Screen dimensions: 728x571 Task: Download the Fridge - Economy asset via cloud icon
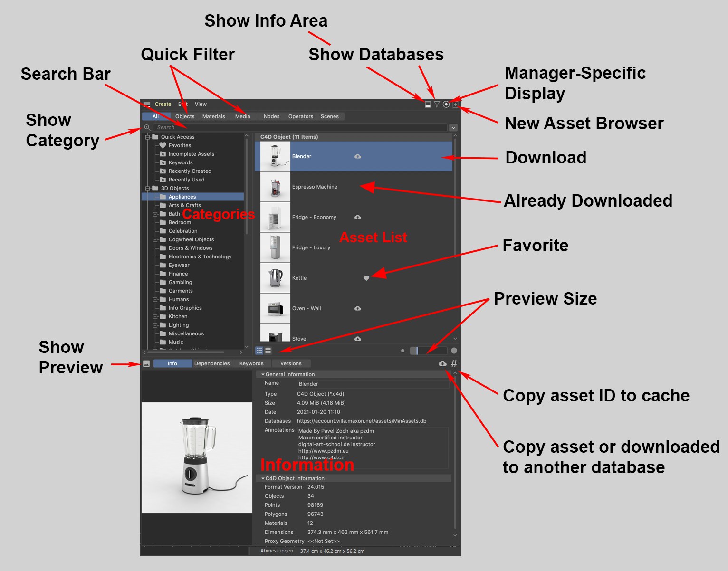pos(358,217)
